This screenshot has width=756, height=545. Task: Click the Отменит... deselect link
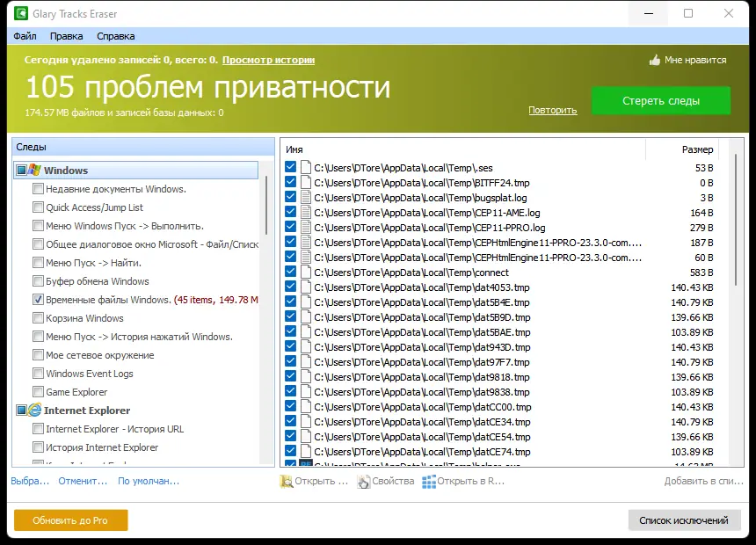pyautogui.click(x=83, y=482)
